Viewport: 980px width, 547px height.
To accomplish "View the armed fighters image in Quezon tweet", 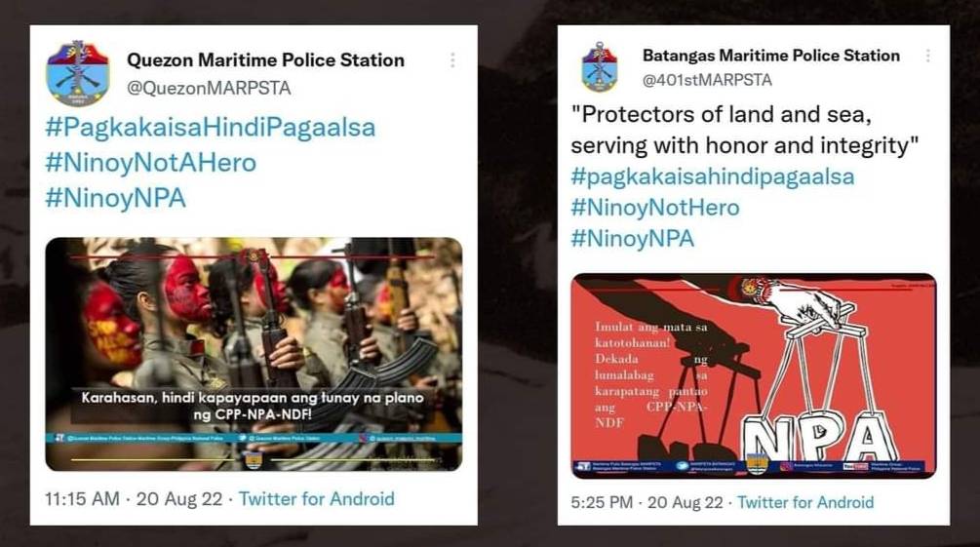I will pyautogui.click(x=254, y=354).
